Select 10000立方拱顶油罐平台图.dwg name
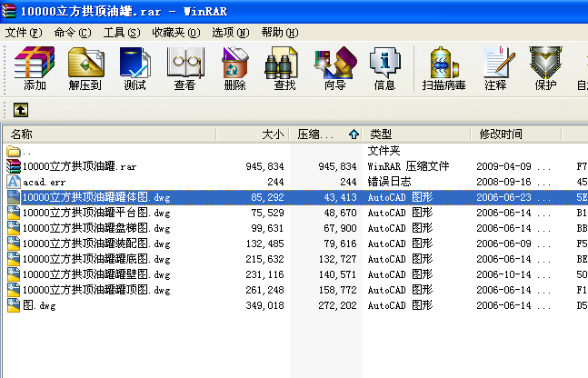 96,213
